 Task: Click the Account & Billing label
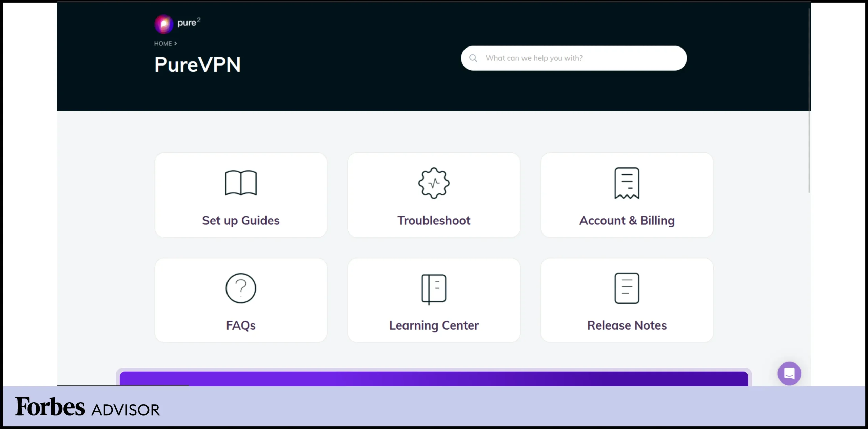pyautogui.click(x=627, y=221)
